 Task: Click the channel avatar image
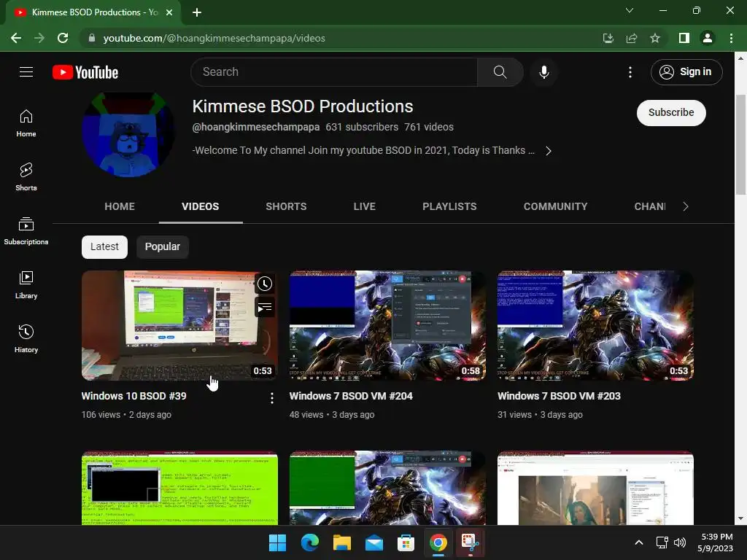pos(128,135)
